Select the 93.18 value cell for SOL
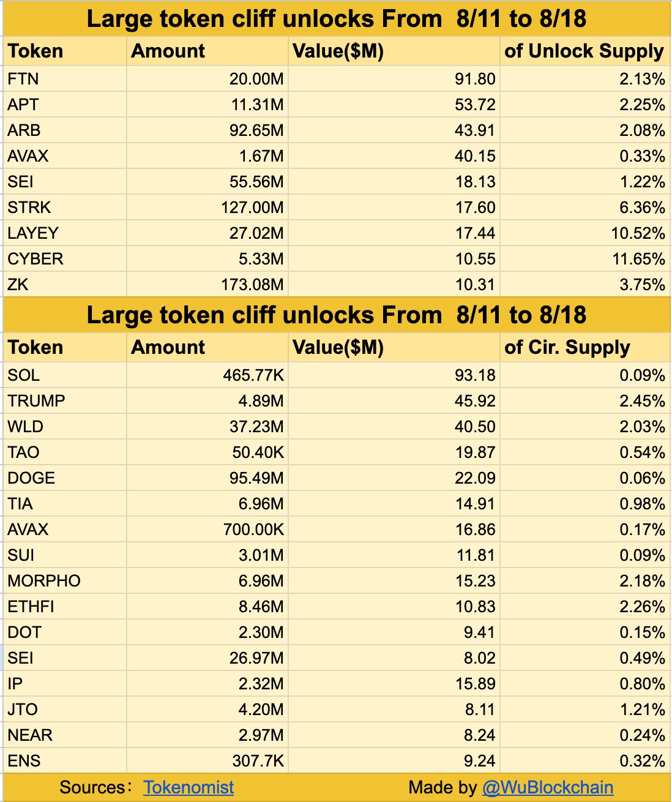This screenshot has width=672, height=802. pyautogui.click(x=394, y=375)
